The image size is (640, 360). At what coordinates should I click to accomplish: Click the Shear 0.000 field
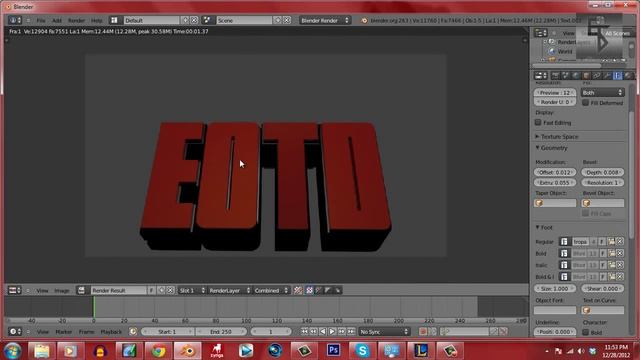(602, 288)
